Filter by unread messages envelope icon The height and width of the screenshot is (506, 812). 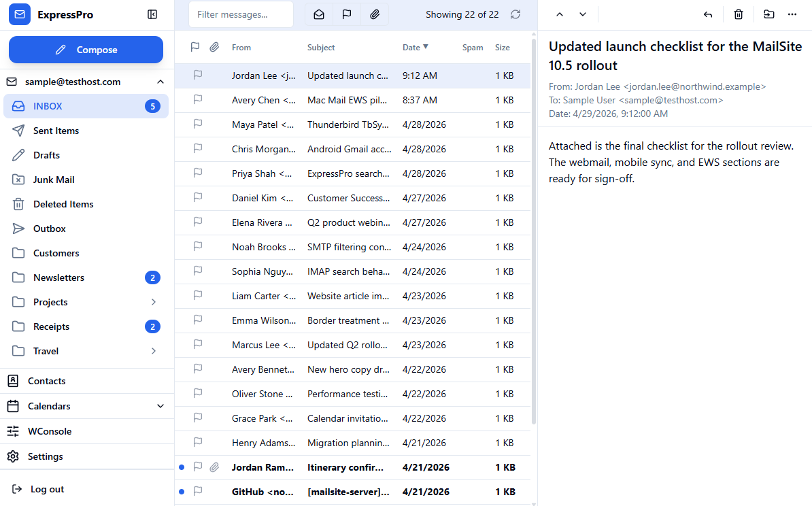(319, 14)
